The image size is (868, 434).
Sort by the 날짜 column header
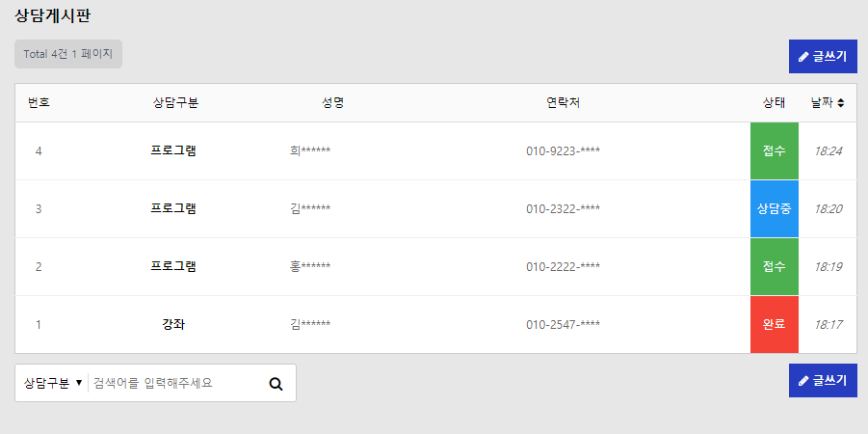pyautogui.click(x=822, y=103)
